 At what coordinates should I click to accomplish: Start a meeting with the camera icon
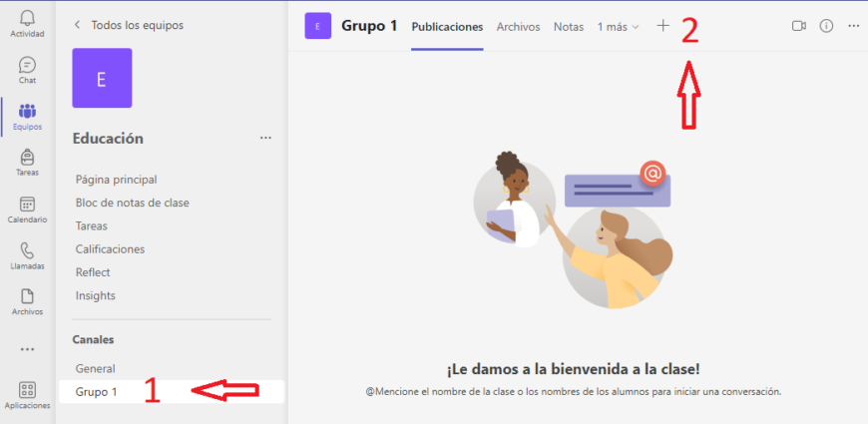pos(798,26)
